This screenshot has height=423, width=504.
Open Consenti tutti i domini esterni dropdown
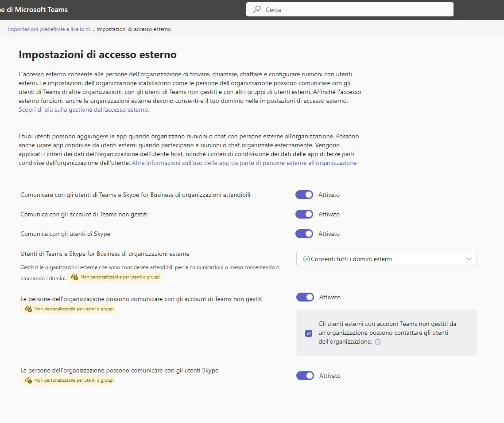386,259
